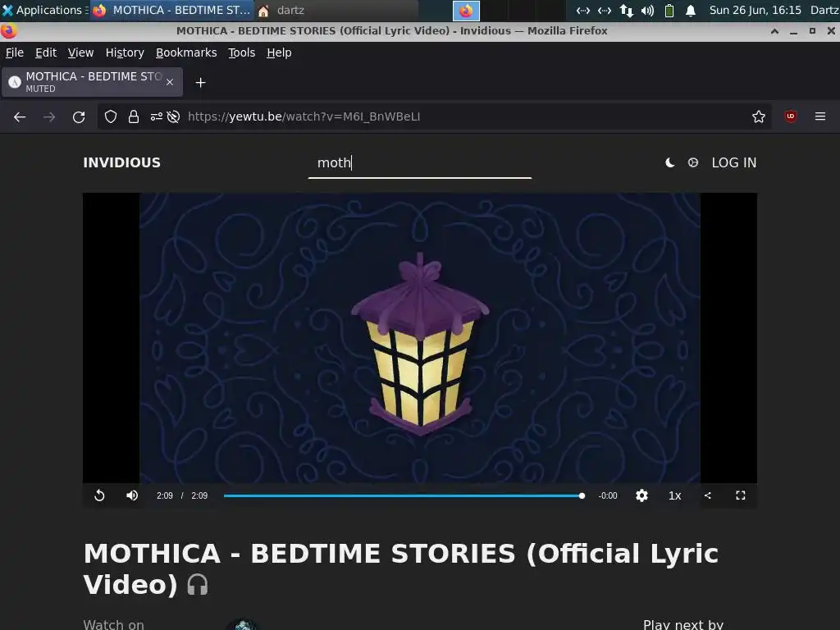This screenshot has height=630, width=840.
Task: Click the Firefox workspace switcher thumbnail
Action: tap(466, 11)
